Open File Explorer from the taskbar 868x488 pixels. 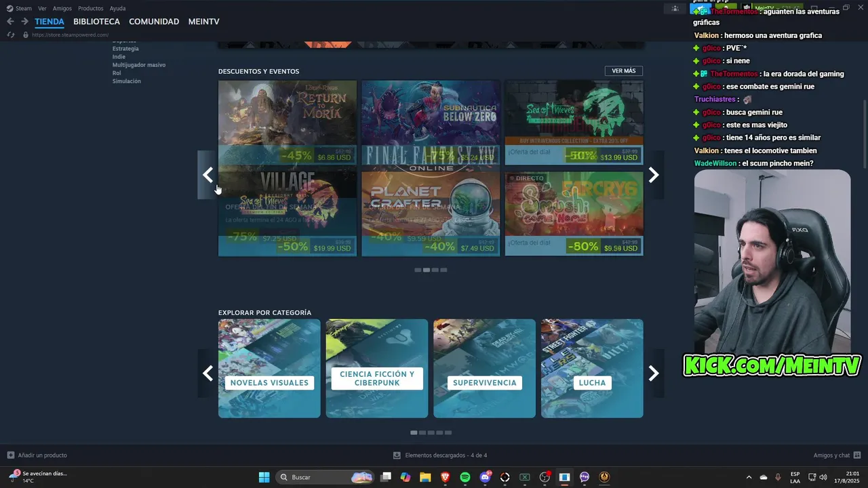point(425,477)
